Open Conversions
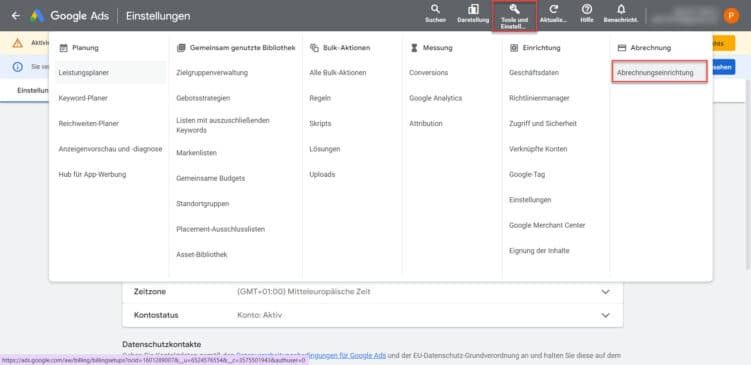Viewport: 751px width, 365px height. click(429, 73)
